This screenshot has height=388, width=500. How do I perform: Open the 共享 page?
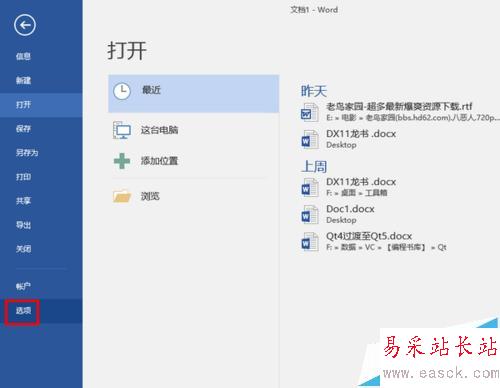[23, 201]
